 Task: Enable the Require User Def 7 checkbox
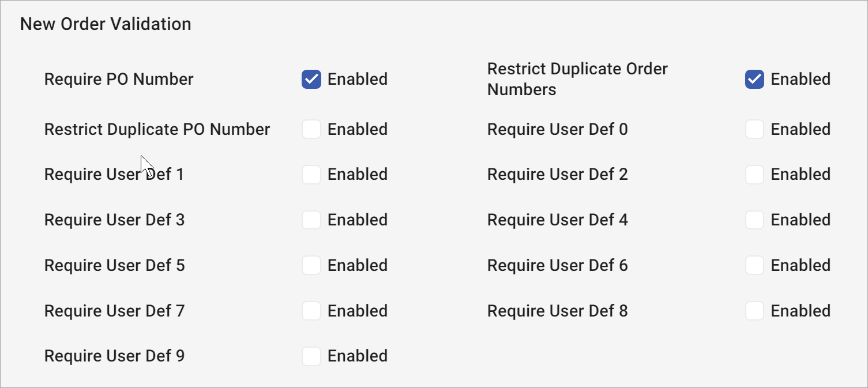[311, 311]
